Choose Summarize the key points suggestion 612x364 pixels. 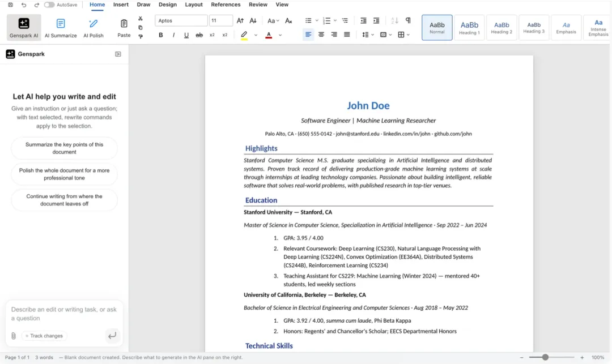pyautogui.click(x=65, y=148)
